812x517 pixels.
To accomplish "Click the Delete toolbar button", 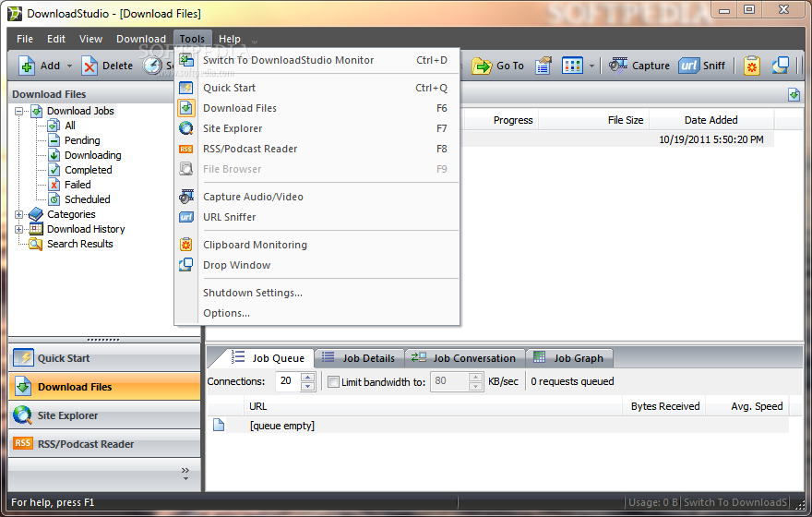I will [107, 66].
